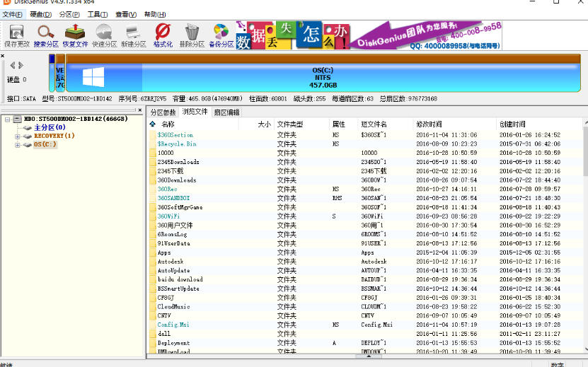Image resolution: width=588 pixels, height=367 pixels.
Task: Go to previous disk arrow
Action: [x=12, y=65]
